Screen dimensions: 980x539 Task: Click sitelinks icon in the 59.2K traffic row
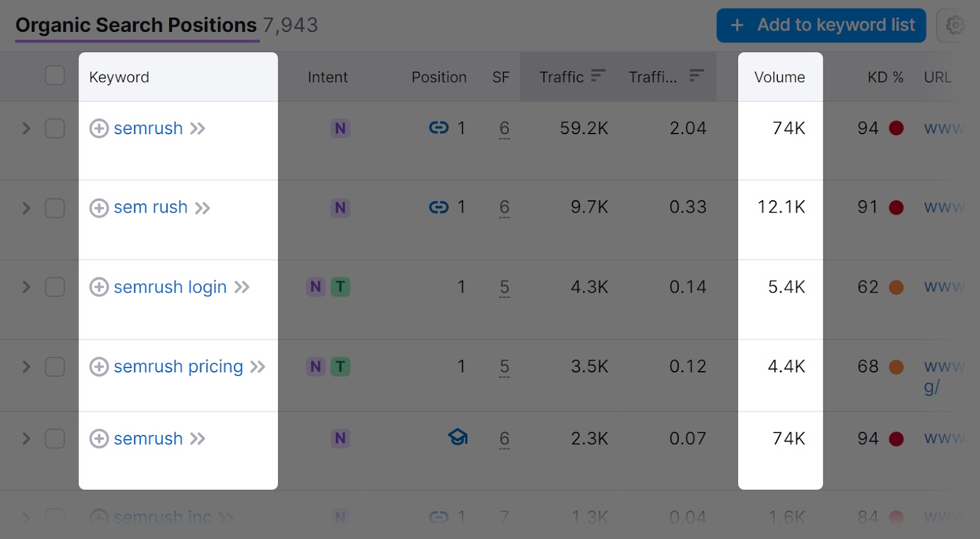coord(439,128)
